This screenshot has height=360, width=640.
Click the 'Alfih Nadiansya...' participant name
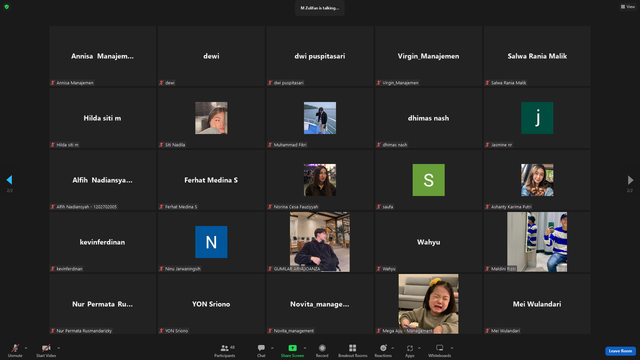click(102, 180)
